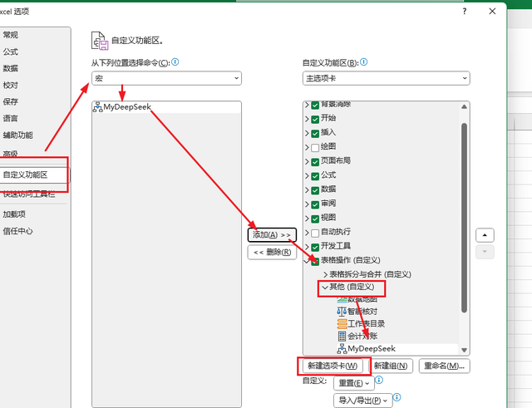The image size is (532, 408).
Task: Expand the 页面布局 tab node
Action: click(307, 162)
